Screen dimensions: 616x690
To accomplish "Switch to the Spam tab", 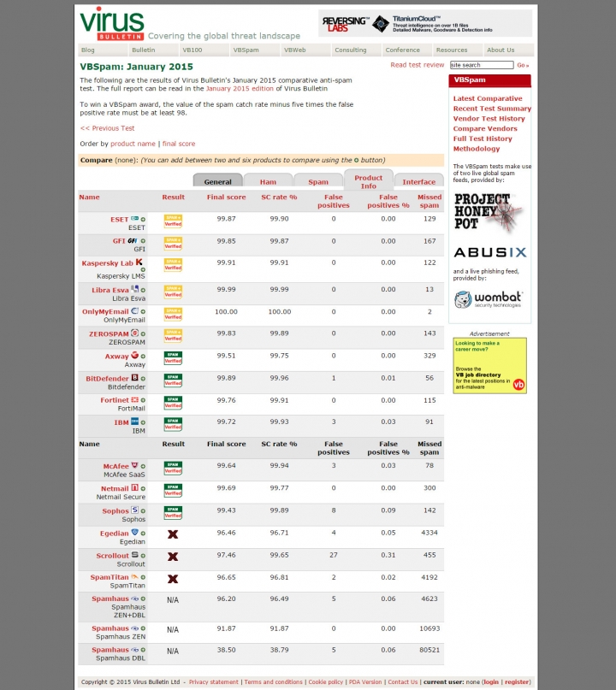I will coord(318,181).
